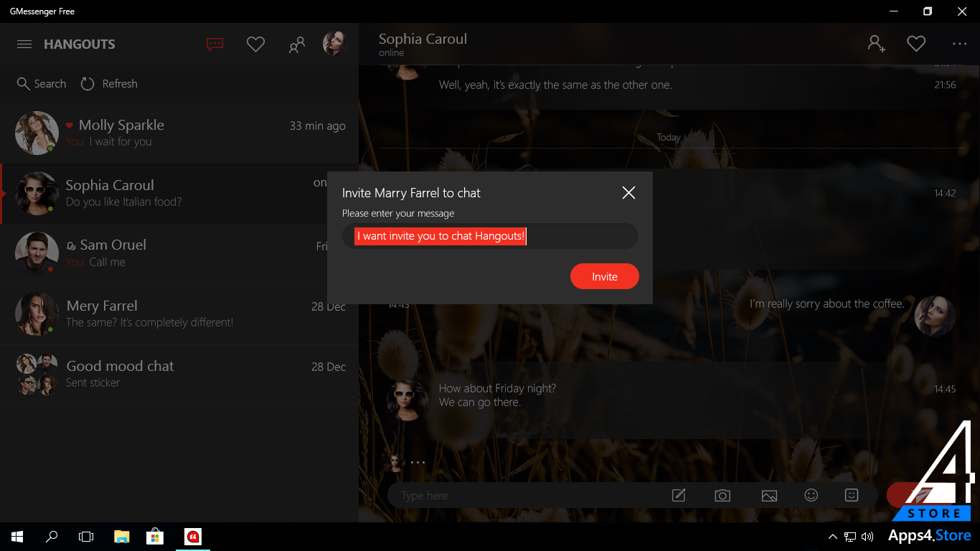Open the Windows Start menu

pos(17,536)
